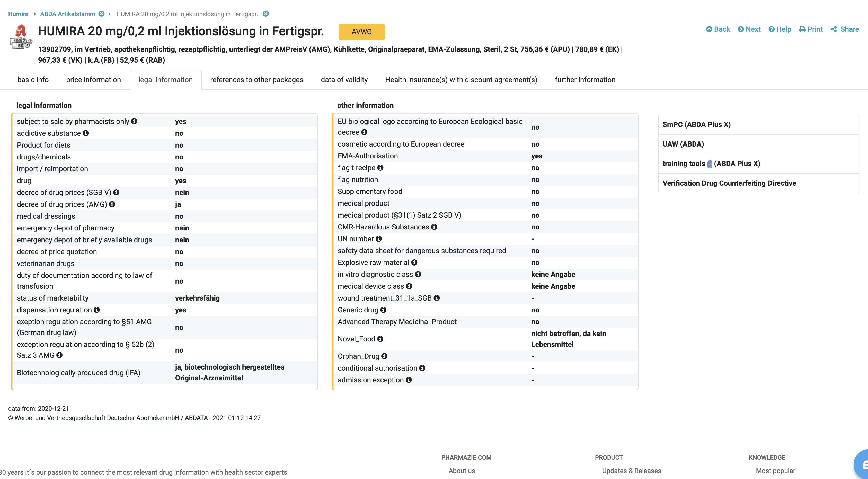Show info for CMR-Hazardous Substances
The height and width of the screenshot is (479, 868).
(434, 227)
